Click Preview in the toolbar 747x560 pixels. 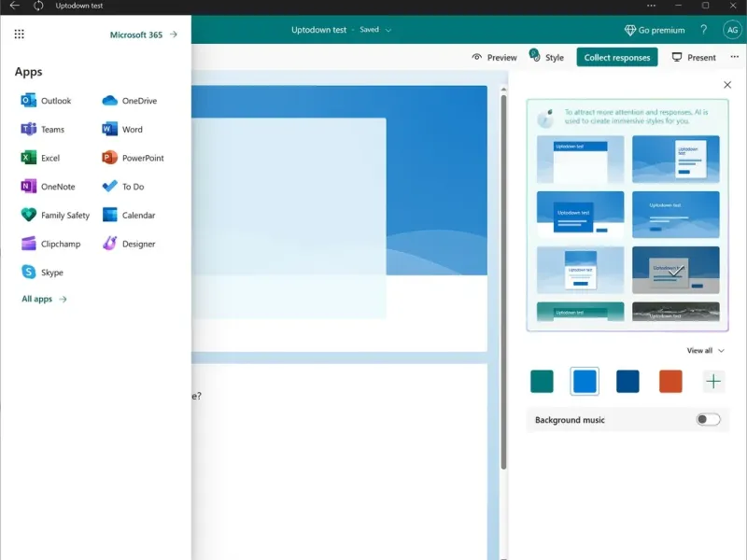pyautogui.click(x=494, y=57)
